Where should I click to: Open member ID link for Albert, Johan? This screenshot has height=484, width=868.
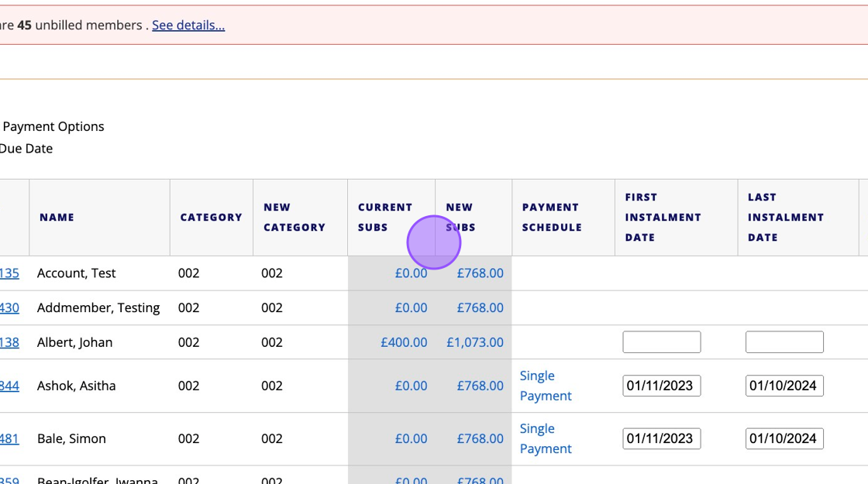(x=9, y=342)
